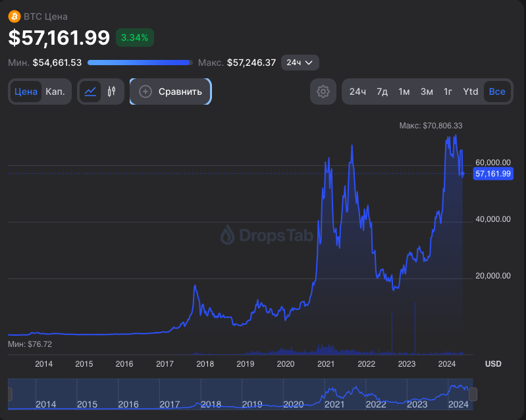This screenshot has width=526, height=420.
Task: Click the 2024 label on main axis
Action: click(x=447, y=364)
